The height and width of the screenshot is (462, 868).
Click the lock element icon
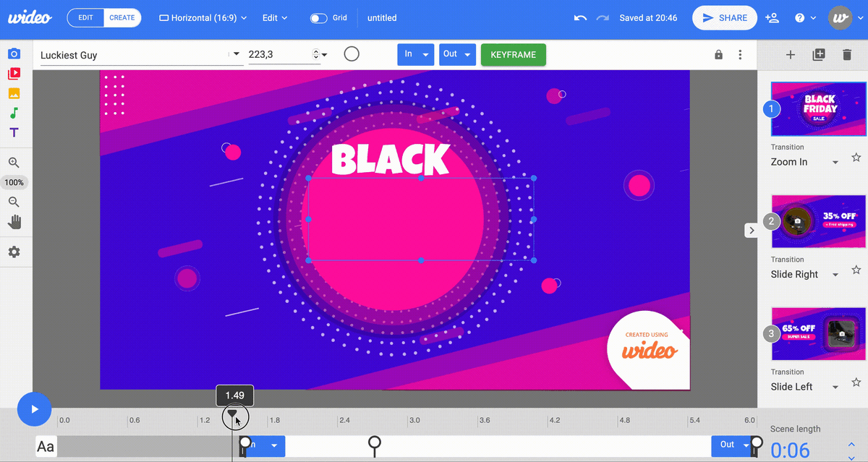click(x=718, y=54)
